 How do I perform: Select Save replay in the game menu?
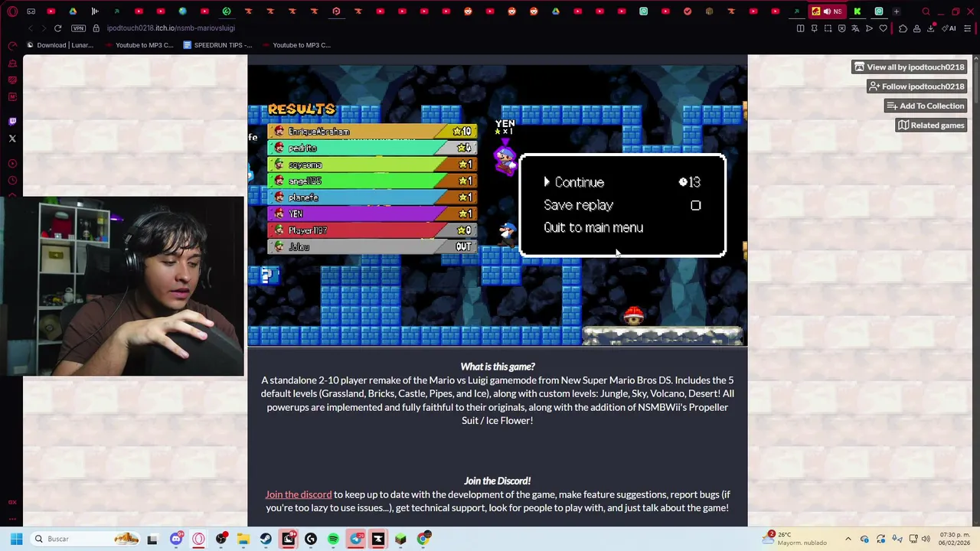pyautogui.click(x=578, y=205)
